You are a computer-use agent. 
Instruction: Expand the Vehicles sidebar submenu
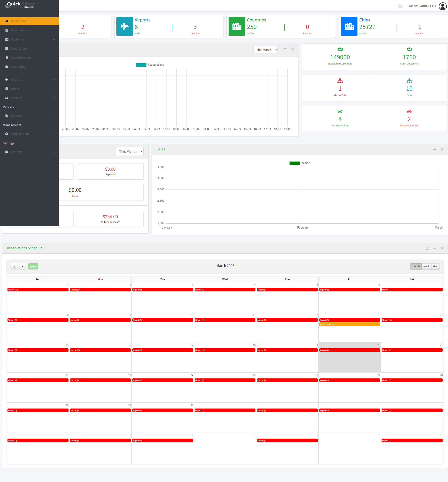coord(29,98)
